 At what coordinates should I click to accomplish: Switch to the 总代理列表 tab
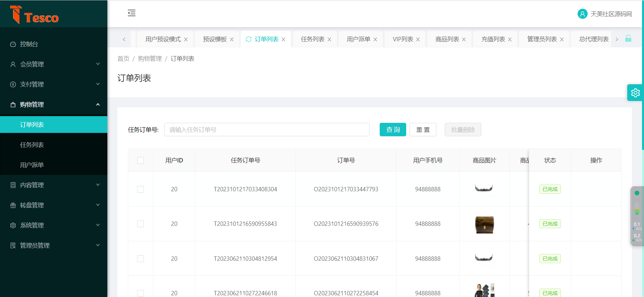click(x=594, y=39)
